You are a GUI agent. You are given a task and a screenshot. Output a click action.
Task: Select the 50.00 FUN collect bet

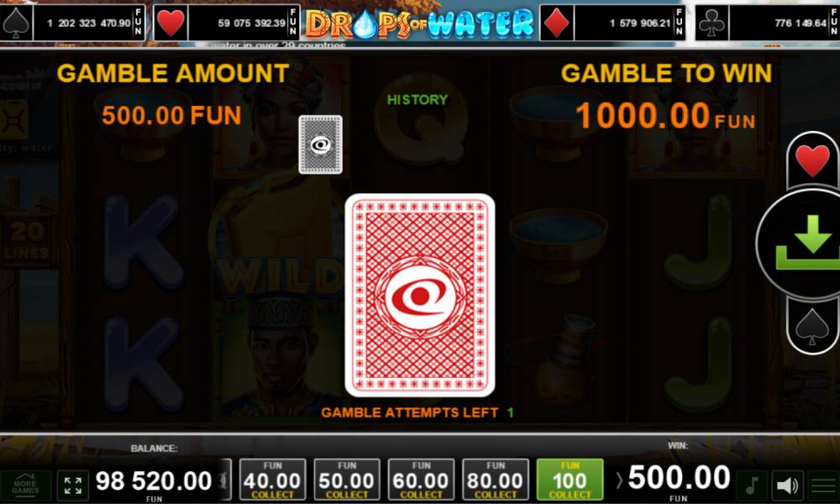click(x=347, y=480)
